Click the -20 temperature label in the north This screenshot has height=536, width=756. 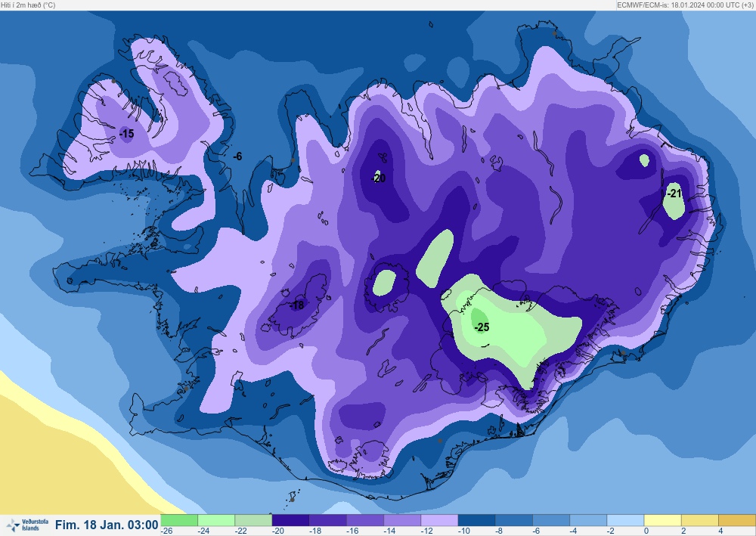pyautogui.click(x=379, y=178)
